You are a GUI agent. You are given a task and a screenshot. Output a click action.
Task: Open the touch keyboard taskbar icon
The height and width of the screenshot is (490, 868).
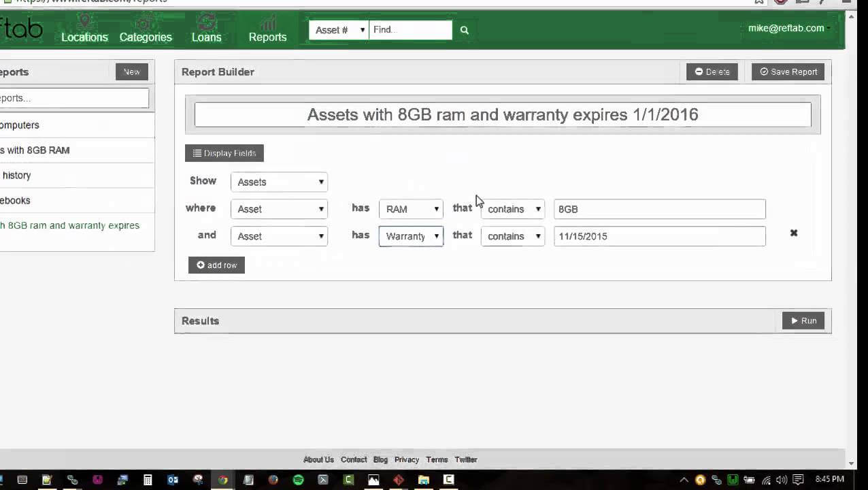[x=22, y=480]
